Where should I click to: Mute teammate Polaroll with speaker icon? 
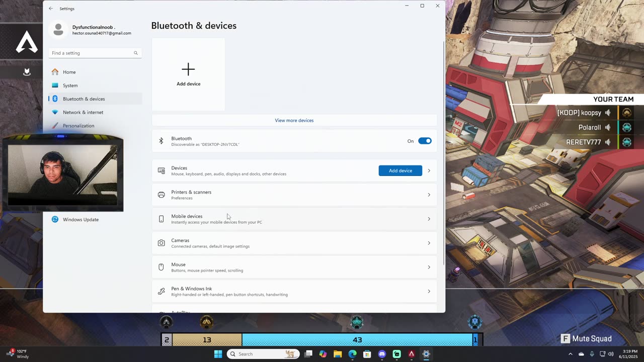point(608,128)
